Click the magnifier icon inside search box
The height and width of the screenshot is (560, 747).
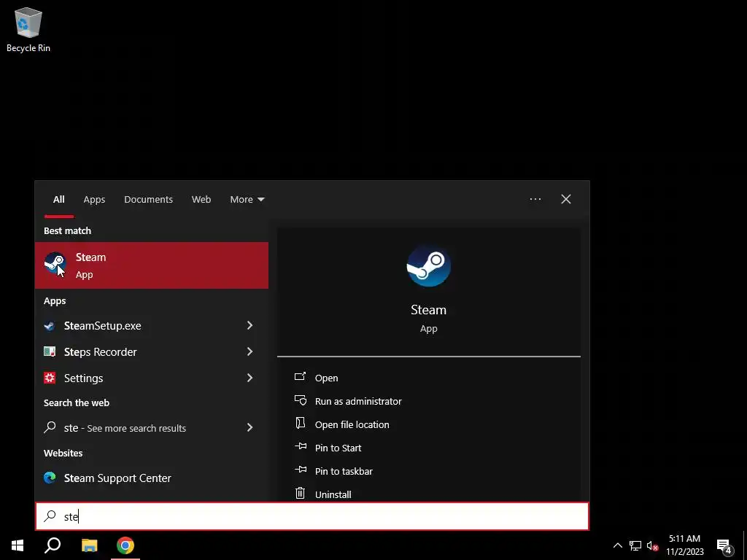[x=50, y=516]
